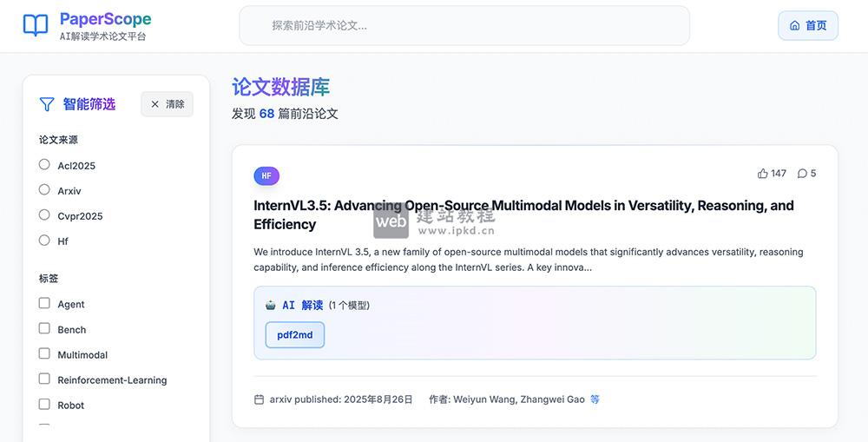This screenshot has height=442, width=868.
Task: Check the Agent tag checkbox
Action: click(44, 303)
